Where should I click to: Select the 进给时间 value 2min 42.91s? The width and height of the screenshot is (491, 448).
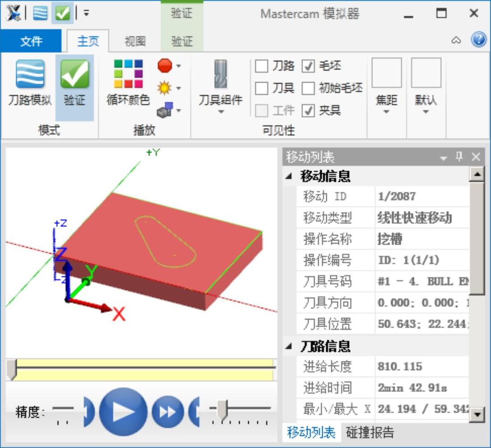pyautogui.click(x=412, y=388)
